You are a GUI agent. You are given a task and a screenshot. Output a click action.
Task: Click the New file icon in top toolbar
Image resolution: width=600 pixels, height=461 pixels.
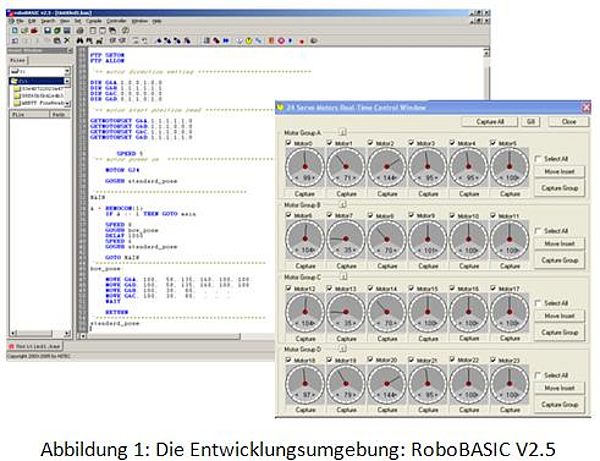[x=15, y=30]
